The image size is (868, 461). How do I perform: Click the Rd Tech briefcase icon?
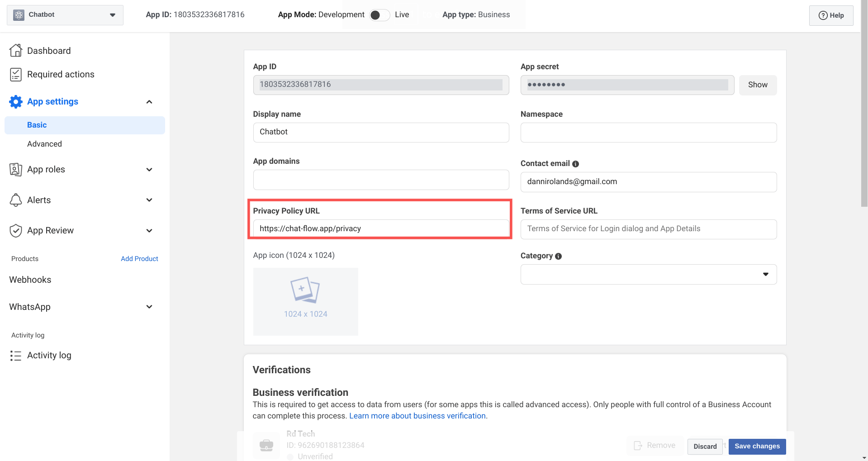tap(266, 445)
